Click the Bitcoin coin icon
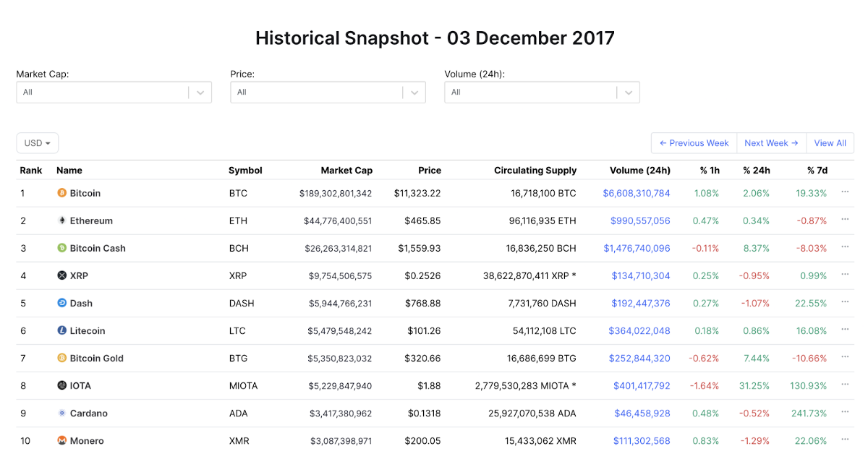 pos(61,193)
